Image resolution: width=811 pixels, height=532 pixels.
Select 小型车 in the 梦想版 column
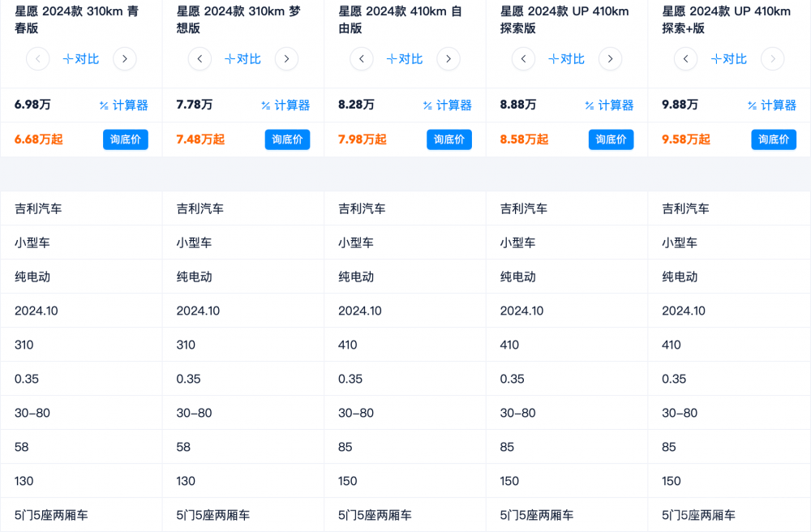pyautogui.click(x=195, y=243)
